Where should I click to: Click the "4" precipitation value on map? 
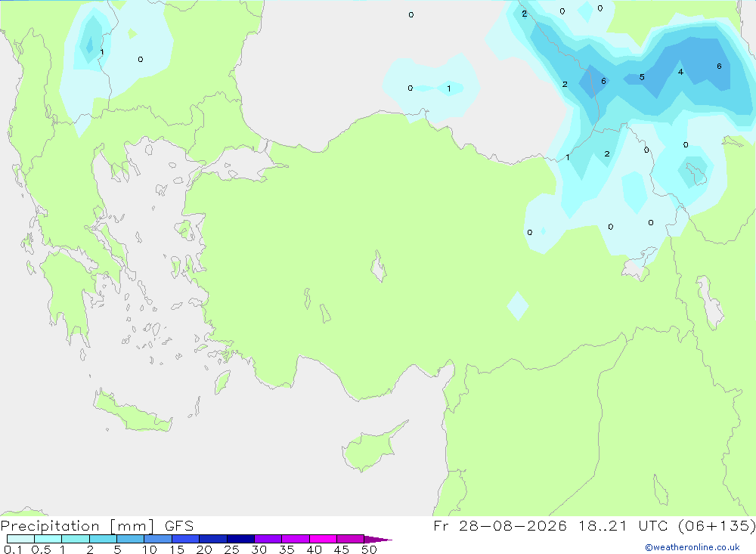point(680,72)
